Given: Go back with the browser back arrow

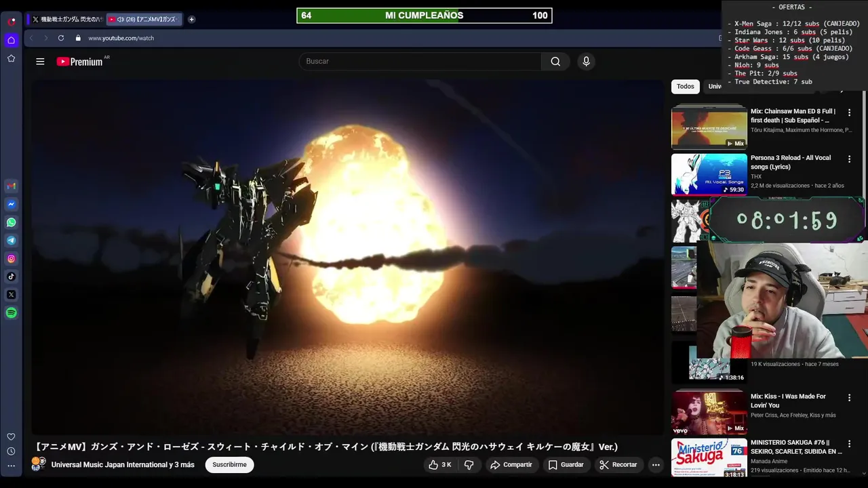Looking at the screenshot, I should point(31,38).
